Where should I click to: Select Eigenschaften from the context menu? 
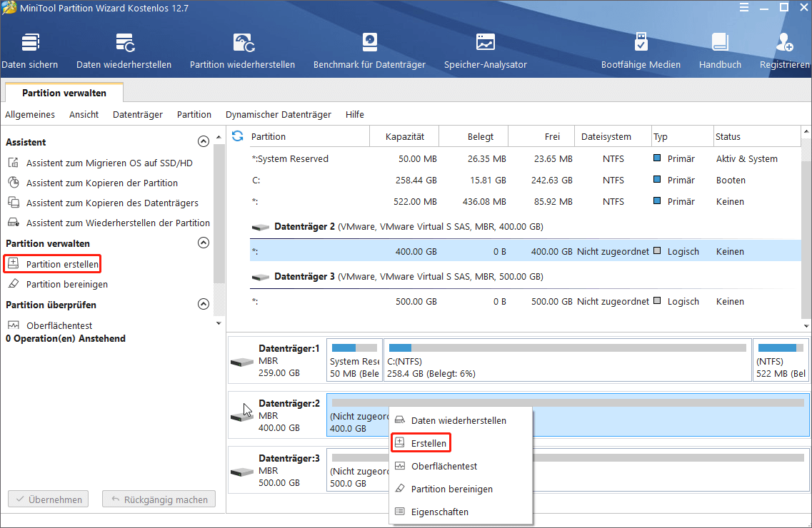(x=439, y=512)
